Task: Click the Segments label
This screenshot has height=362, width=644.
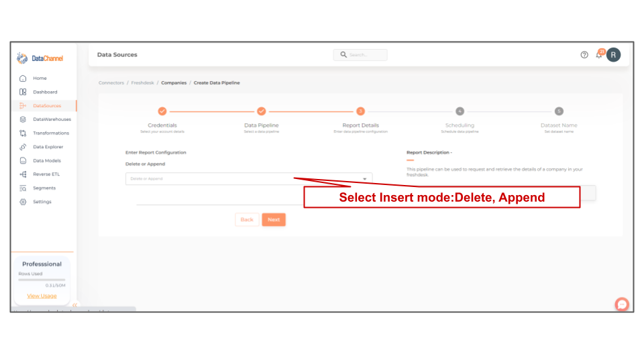Action: click(44, 188)
